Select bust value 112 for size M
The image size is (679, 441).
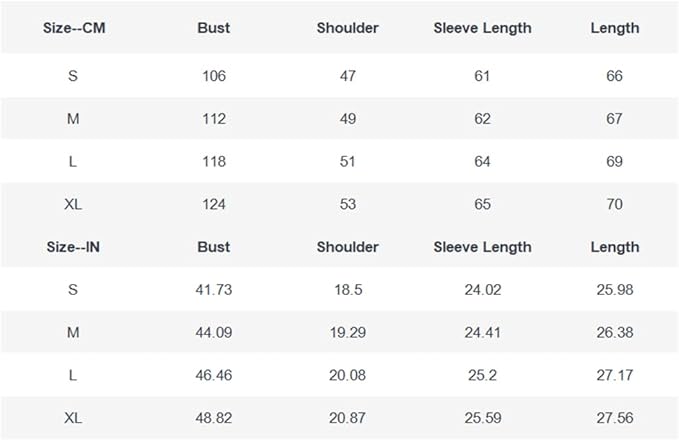point(213,119)
